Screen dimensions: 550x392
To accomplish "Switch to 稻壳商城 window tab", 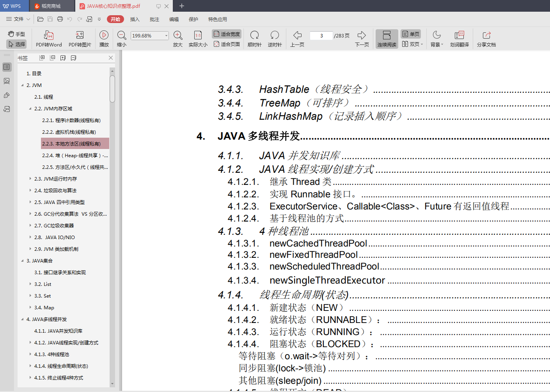I will click(51, 6).
